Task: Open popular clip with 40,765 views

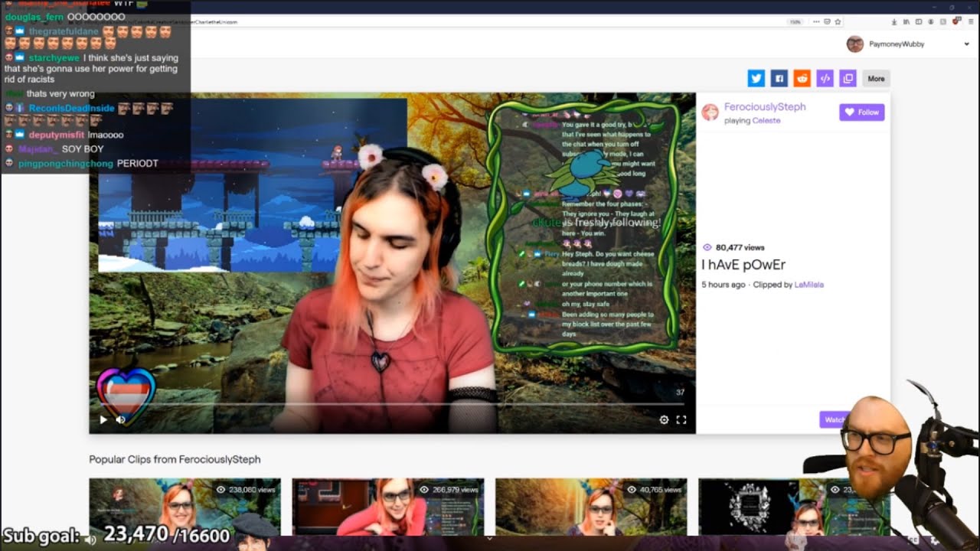Action: (591, 507)
